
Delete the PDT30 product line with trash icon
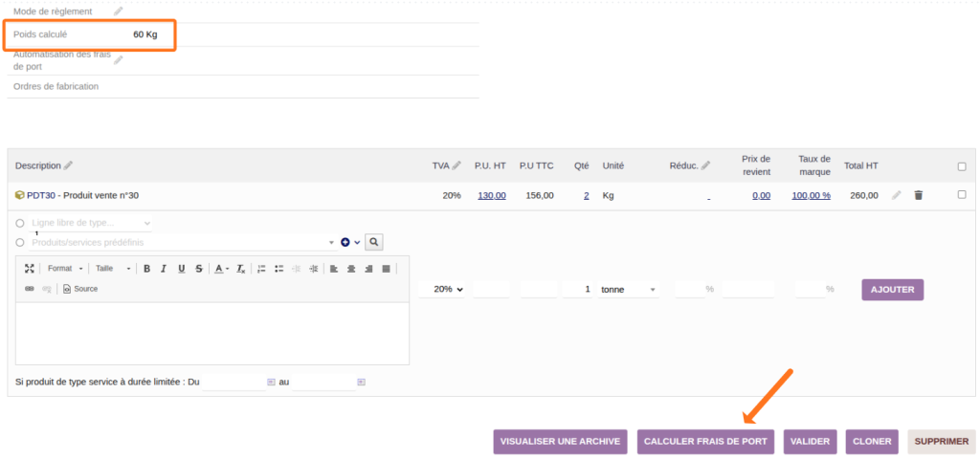919,195
